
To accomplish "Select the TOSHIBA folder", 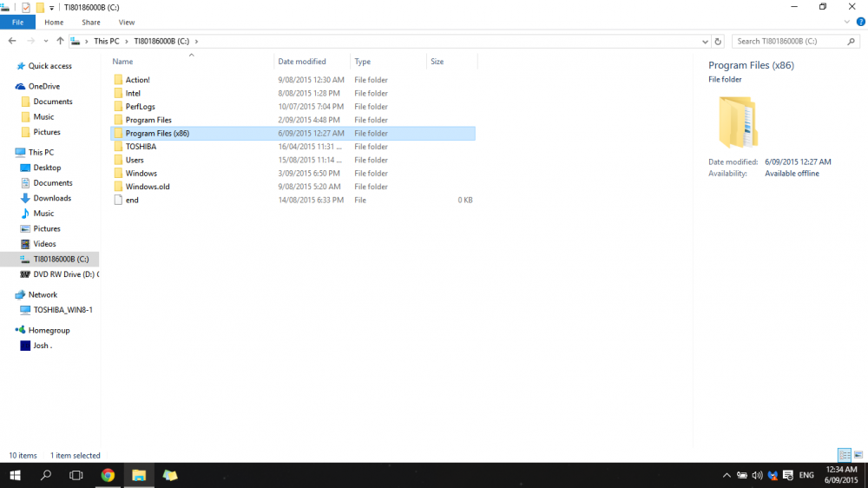I will point(141,146).
